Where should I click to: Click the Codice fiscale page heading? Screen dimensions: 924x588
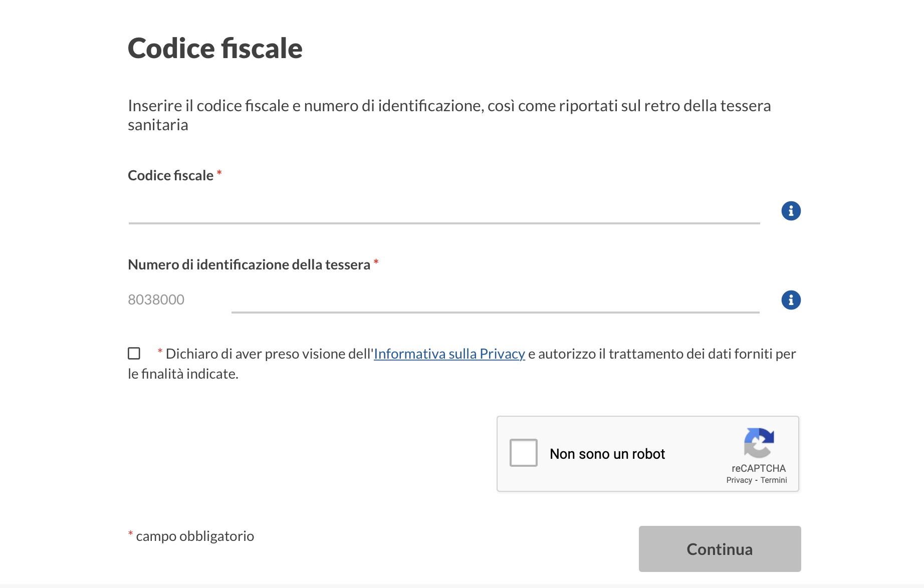click(215, 48)
